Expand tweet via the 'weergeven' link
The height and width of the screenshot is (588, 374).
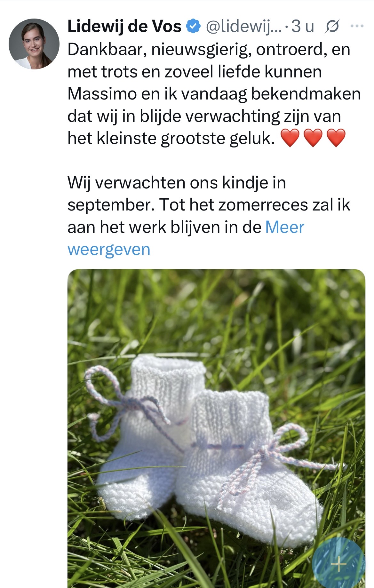(109, 250)
